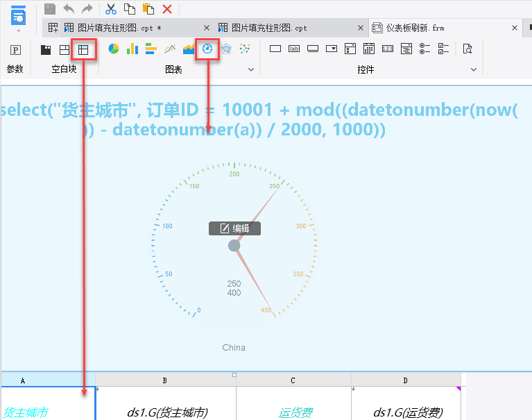Switch to 图片填充柱形图.cpt * tab
The image size is (532, 420).
[119, 28]
